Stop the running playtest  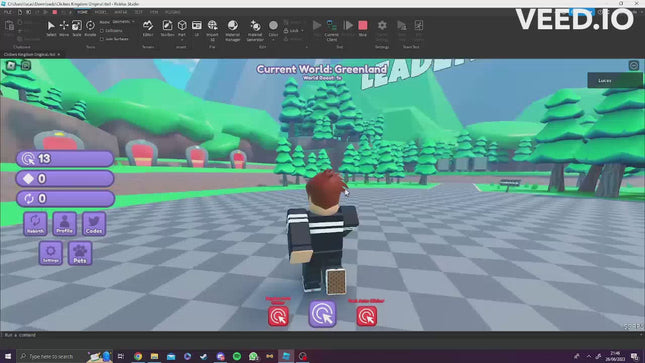363,28
